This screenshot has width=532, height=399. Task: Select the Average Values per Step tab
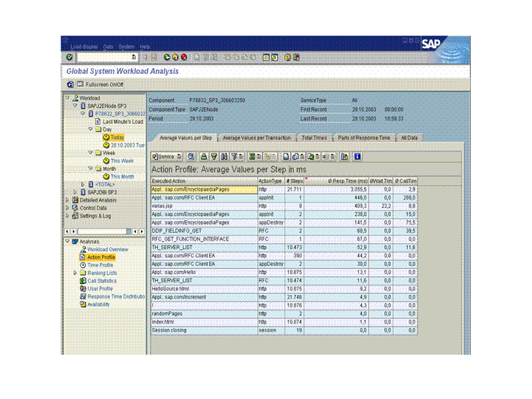point(185,137)
